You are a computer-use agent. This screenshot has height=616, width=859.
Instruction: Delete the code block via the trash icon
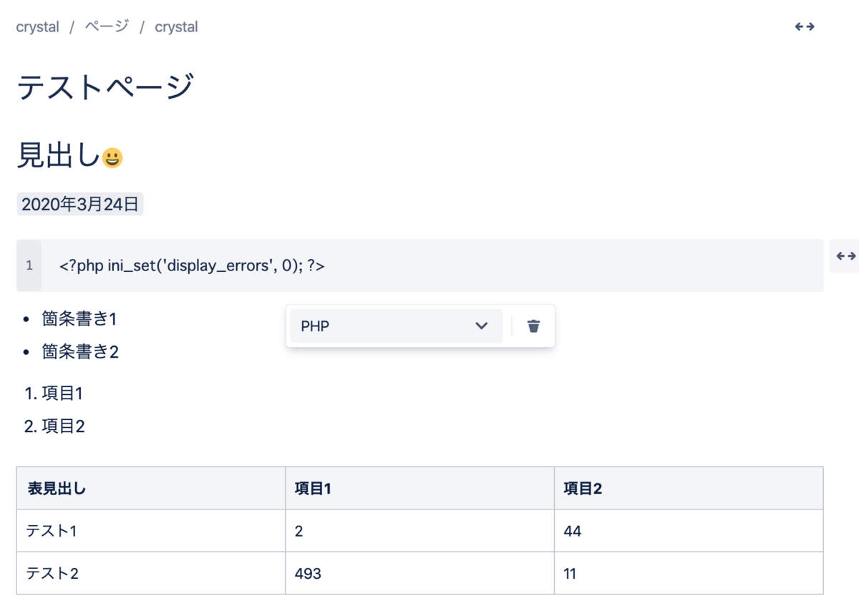533,326
